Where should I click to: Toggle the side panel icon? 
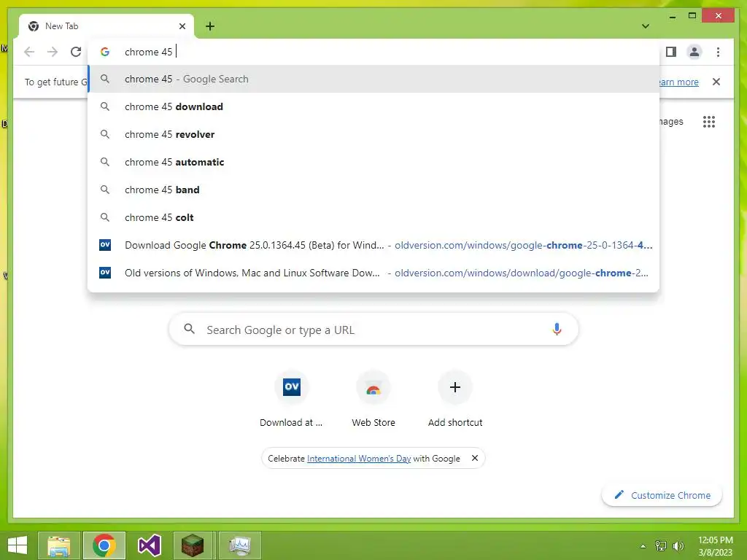point(671,52)
